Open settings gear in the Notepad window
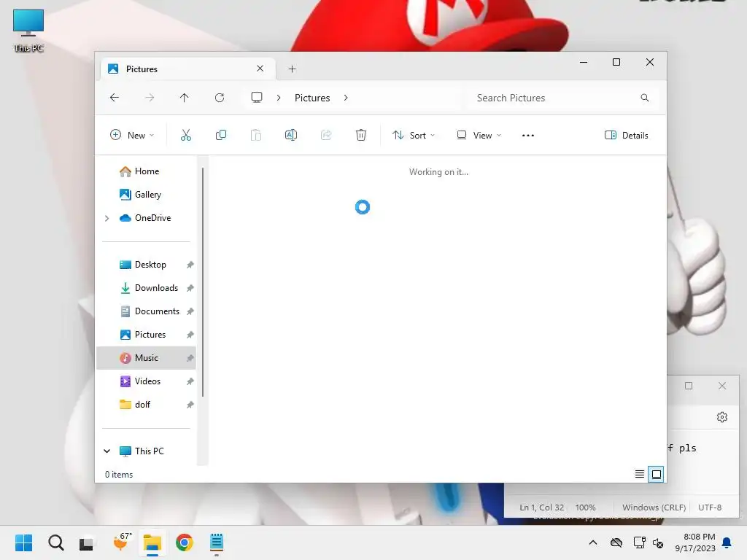Image resolution: width=747 pixels, height=560 pixels. click(x=722, y=417)
